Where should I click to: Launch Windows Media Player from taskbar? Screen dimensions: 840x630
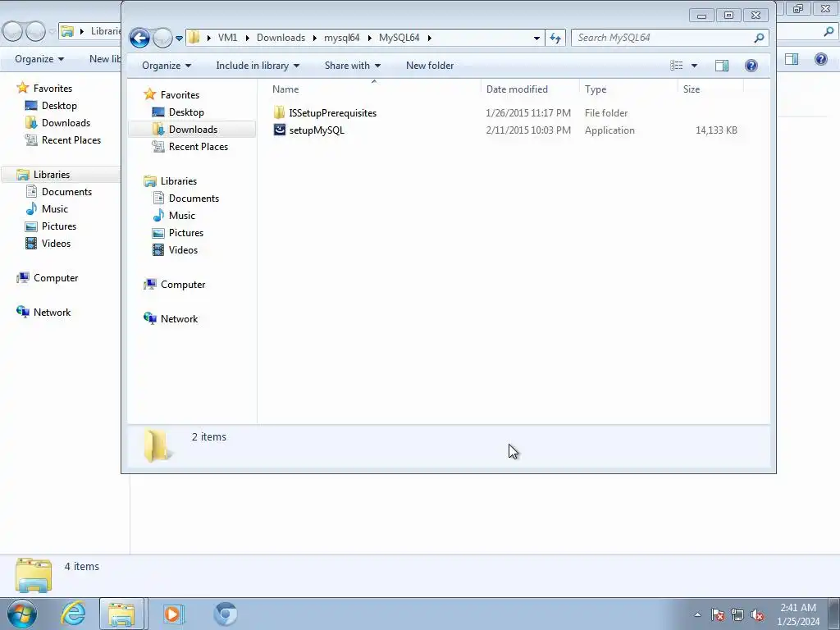tap(172, 614)
